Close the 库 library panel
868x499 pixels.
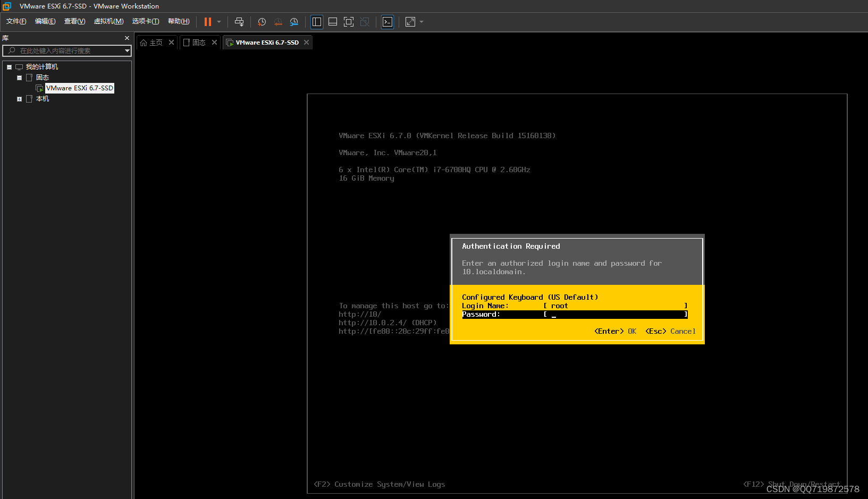tap(127, 38)
